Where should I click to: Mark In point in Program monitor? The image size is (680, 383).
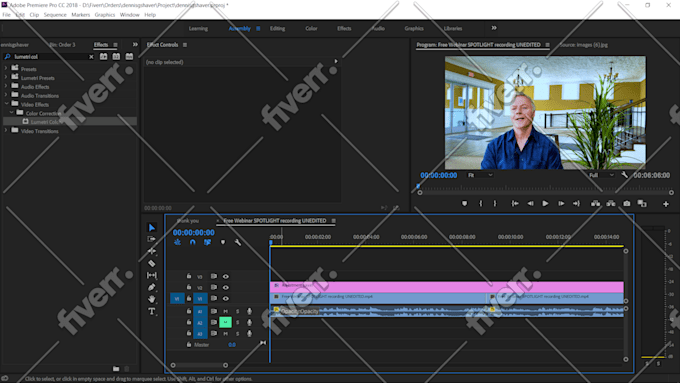(481, 203)
